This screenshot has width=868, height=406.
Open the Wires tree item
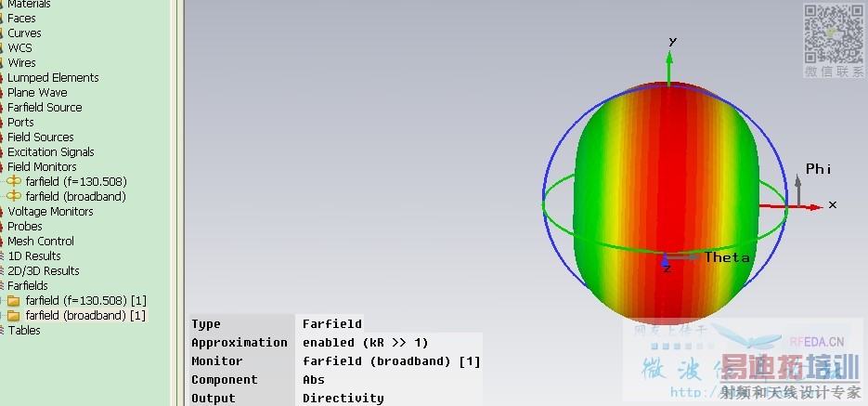click(21, 63)
